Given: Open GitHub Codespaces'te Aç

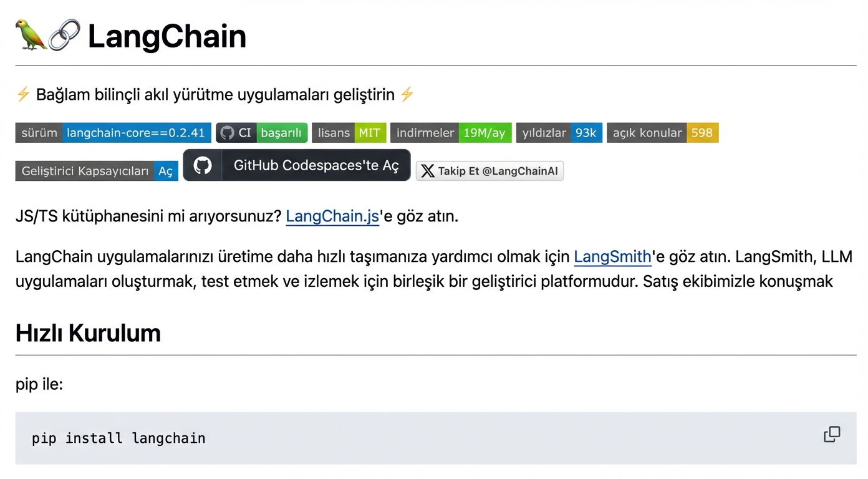Looking at the screenshot, I should (296, 165).
